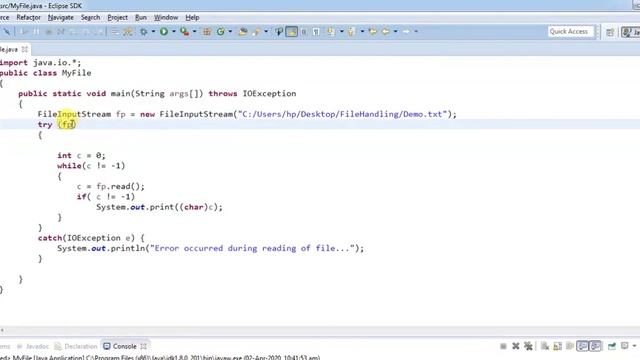Open the New Java Class dropdown arrow

(231, 31)
